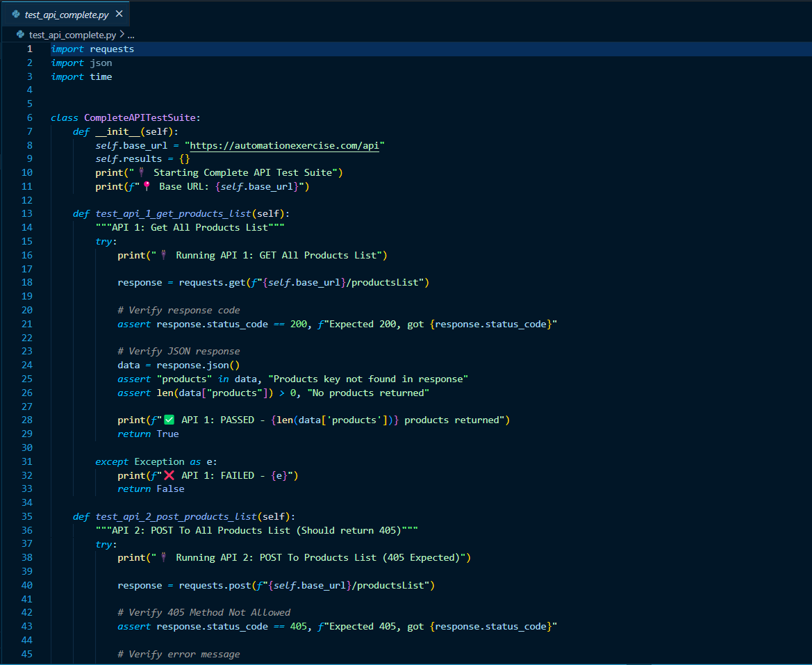Click 'self.results' on line 9
812x665 pixels.
pos(129,158)
